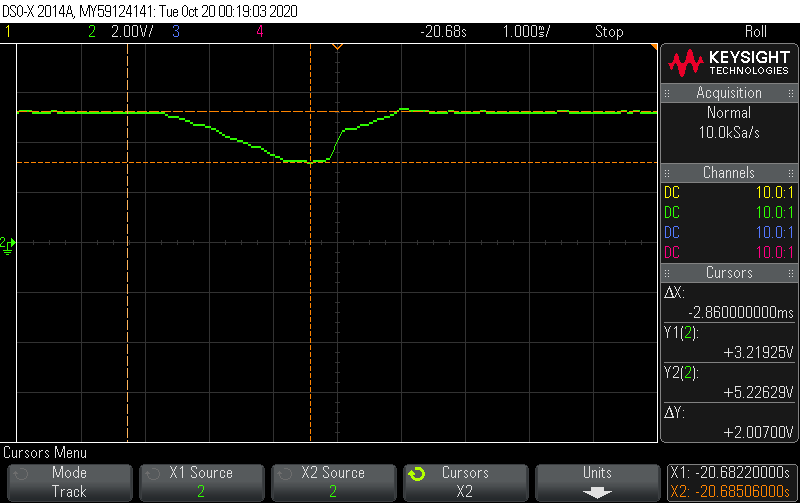Click the green DC 10.0:1 channel row

coord(729,212)
